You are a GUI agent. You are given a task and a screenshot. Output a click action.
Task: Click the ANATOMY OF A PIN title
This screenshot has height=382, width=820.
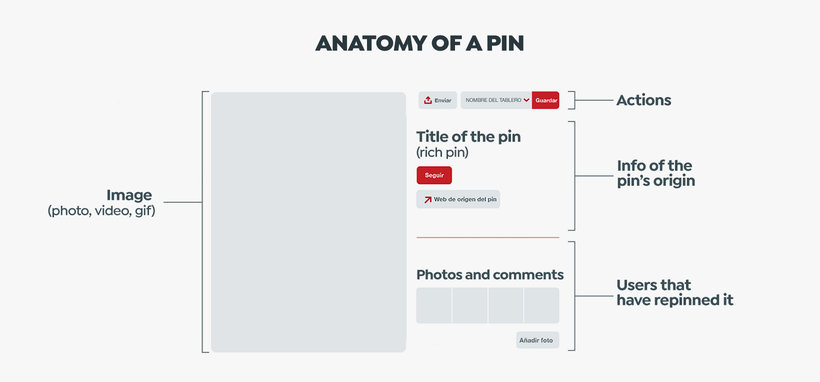(419, 43)
